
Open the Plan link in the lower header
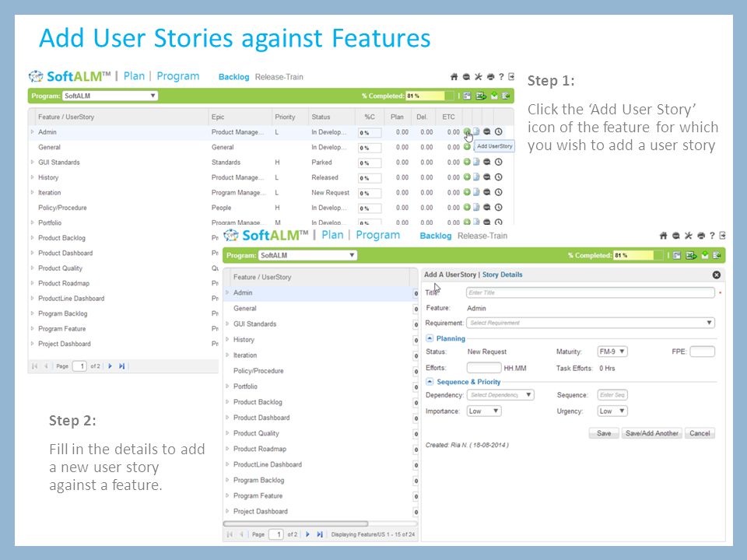click(x=332, y=235)
